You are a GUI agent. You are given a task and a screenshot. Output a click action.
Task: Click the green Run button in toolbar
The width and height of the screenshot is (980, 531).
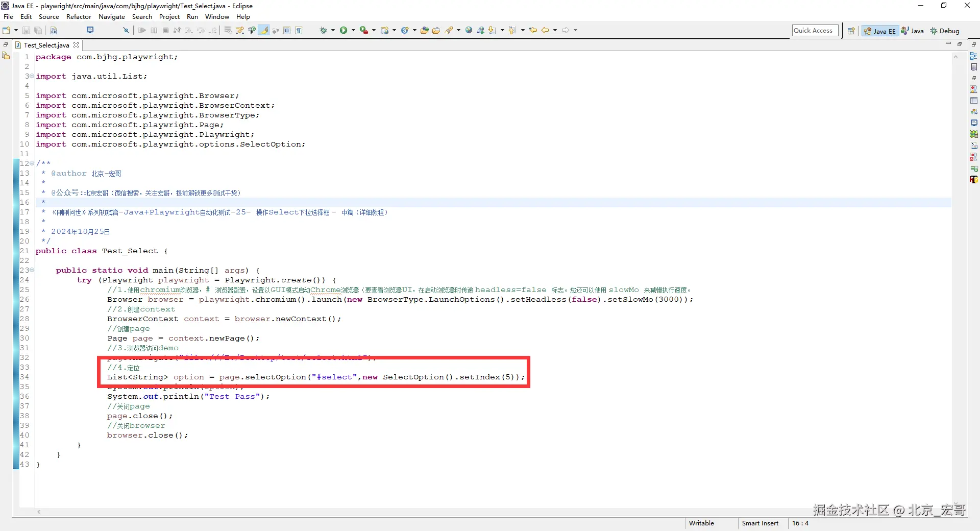344,31
